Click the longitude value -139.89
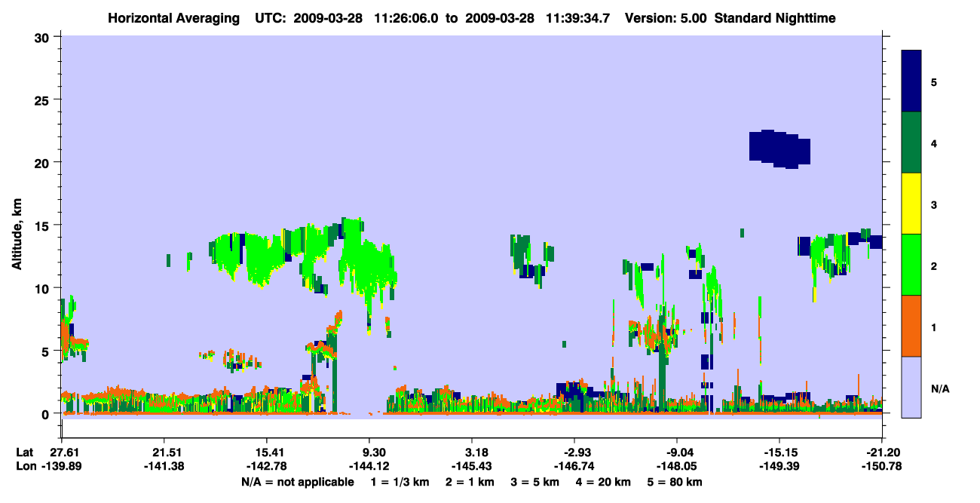The height and width of the screenshot is (503, 980). coord(61,466)
